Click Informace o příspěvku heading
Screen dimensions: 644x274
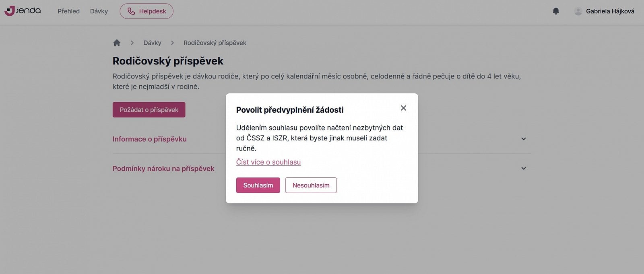click(x=149, y=139)
